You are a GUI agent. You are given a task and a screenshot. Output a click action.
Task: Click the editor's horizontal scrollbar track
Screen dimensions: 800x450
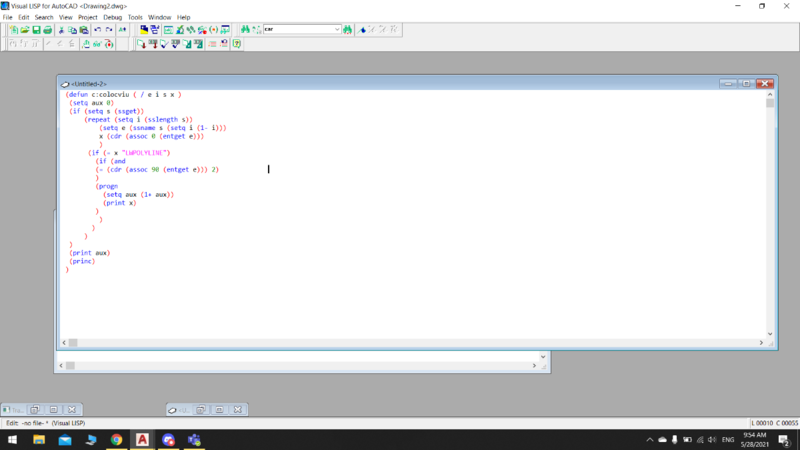[x=400, y=343]
